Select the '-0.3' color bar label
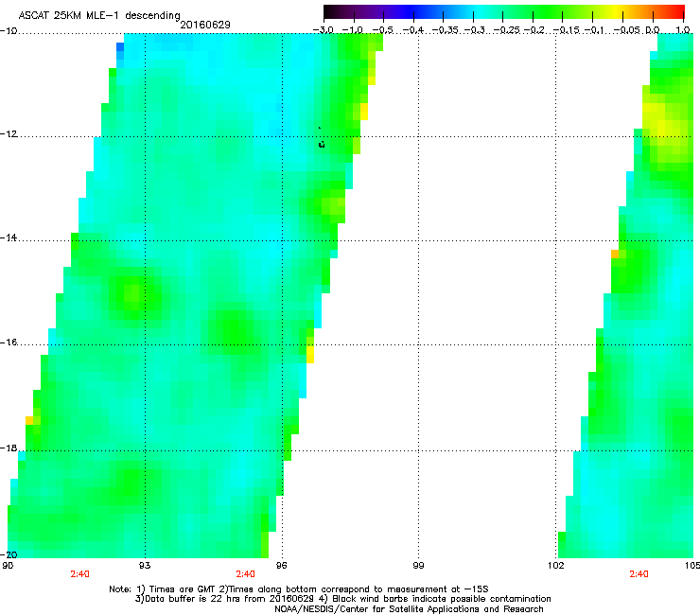This screenshot has width=700, height=615. (474, 30)
